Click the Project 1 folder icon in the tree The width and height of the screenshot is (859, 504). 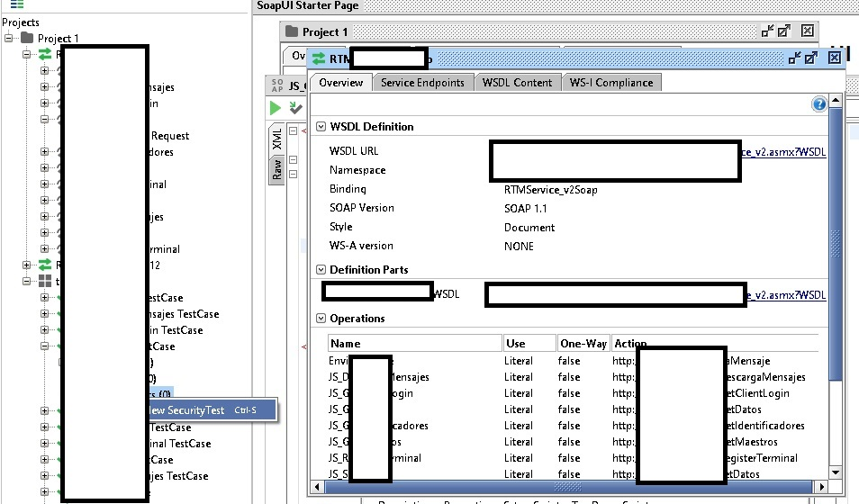[x=27, y=39]
